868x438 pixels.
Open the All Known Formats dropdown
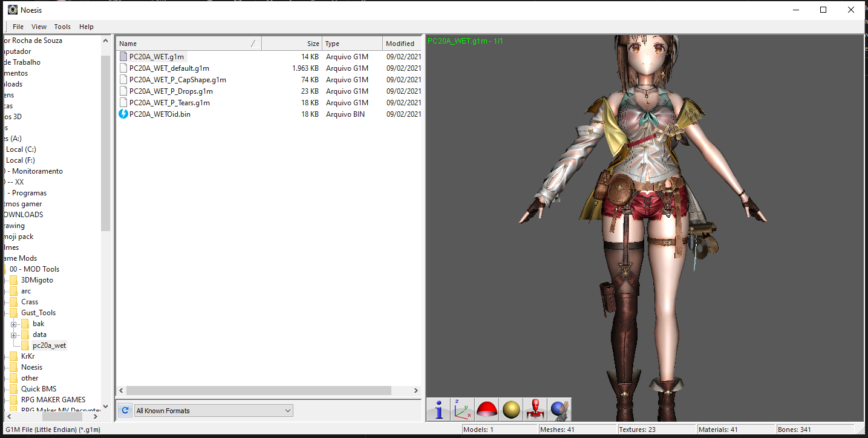[x=214, y=411]
